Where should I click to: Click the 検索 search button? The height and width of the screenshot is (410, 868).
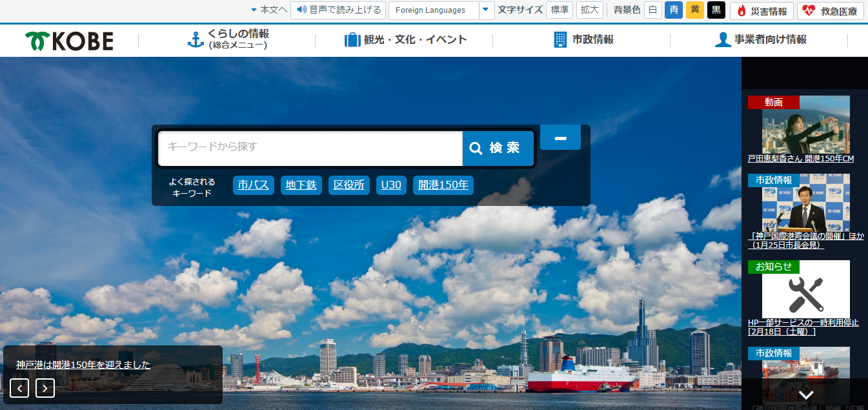pos(498,149)
